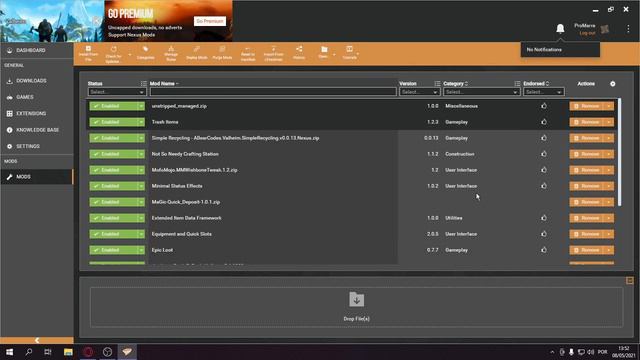Click the Log out link
This screenshot has height=360, width=640.
(x=587, y=33)
